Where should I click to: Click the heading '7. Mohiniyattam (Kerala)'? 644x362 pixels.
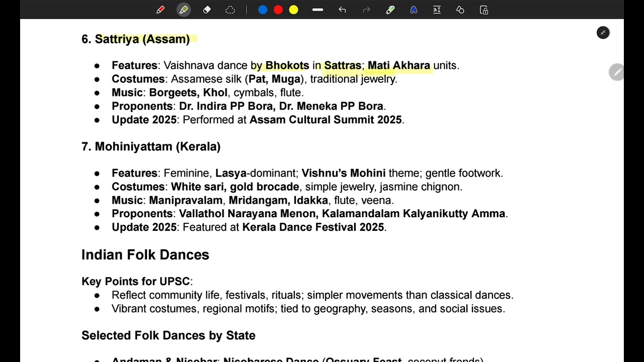coord(151,147)
